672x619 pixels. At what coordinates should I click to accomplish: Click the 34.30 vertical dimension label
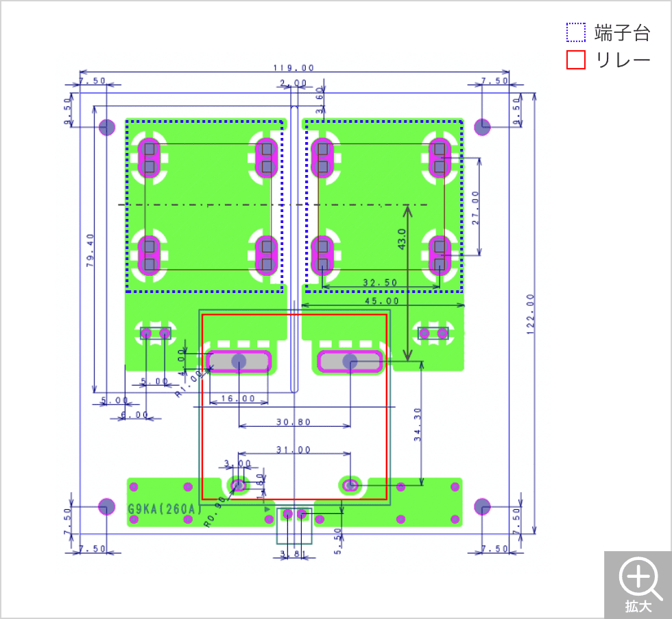coord(418,425)
